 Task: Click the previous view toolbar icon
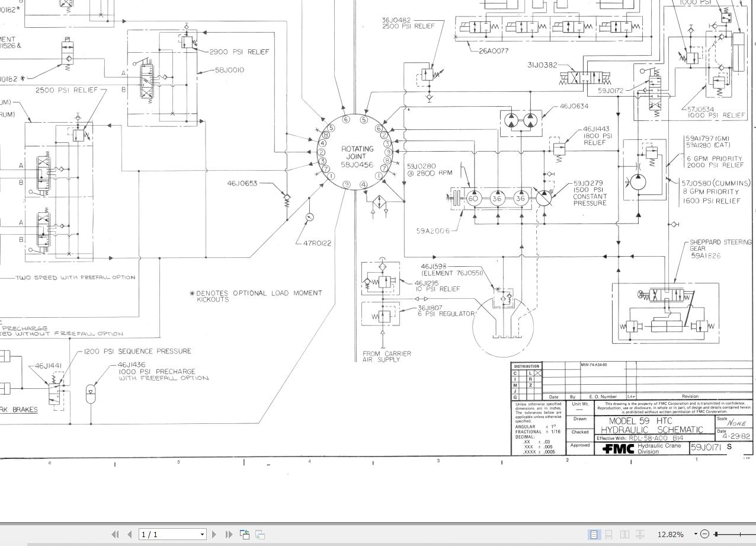(x=245, y=534)
